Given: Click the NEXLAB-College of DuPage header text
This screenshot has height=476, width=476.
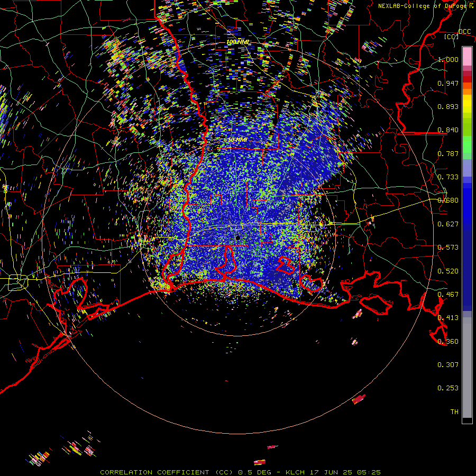Looking at the screenshot, I should pos(425,6).
